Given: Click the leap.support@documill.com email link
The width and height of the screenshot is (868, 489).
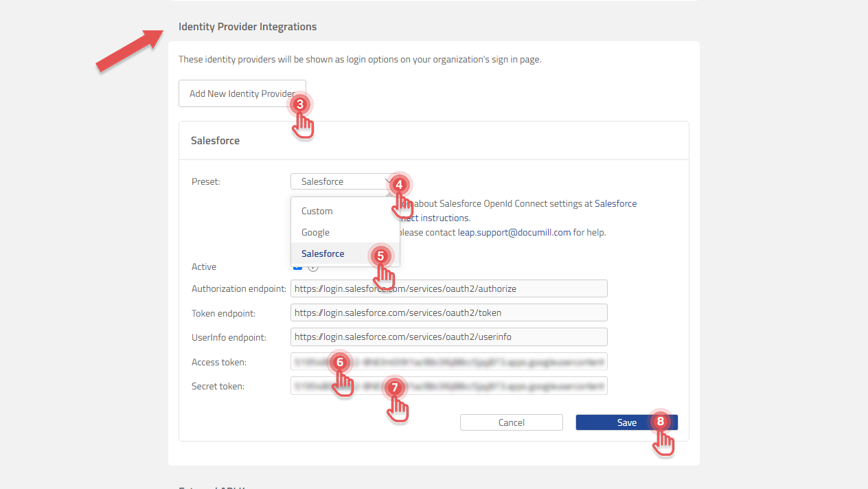Looking at the screenshot, I should pyautogui.click(x=512, y=232).
